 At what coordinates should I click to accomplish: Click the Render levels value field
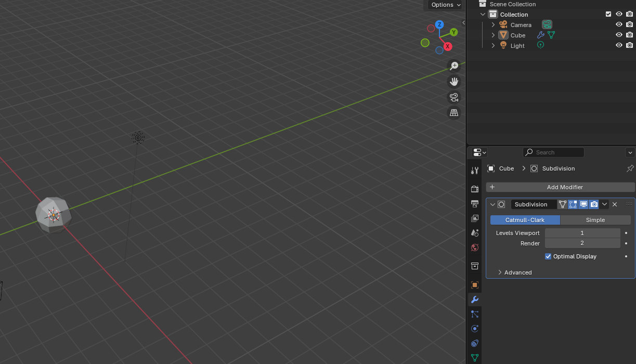click(x=582, y=243)
